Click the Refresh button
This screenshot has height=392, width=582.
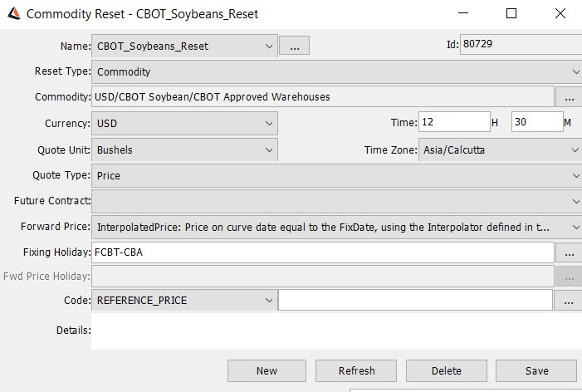[x=356, y=371]
